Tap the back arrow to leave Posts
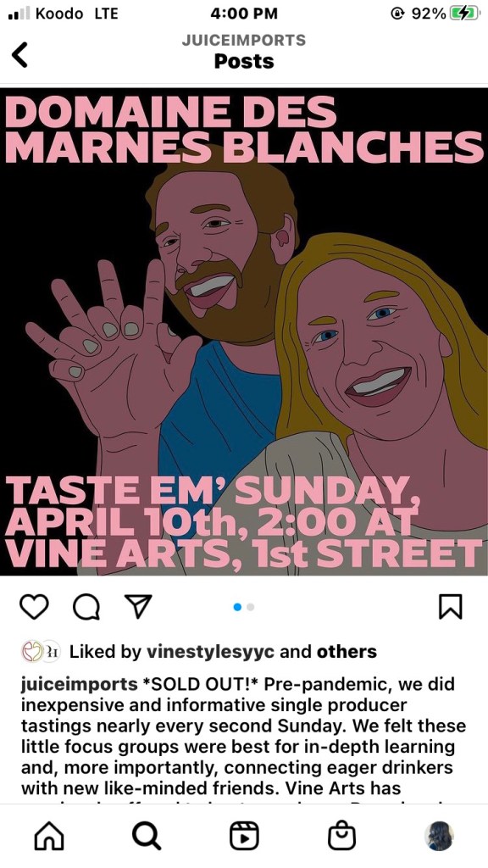488x868 pixels. tap(19, 55)
